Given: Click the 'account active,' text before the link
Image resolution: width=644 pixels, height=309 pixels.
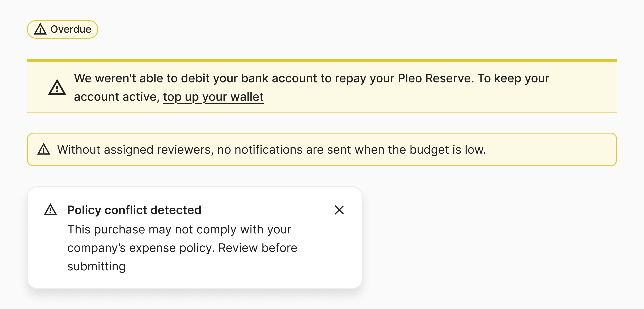Looking at the screenshot, I should pos(116,97).
